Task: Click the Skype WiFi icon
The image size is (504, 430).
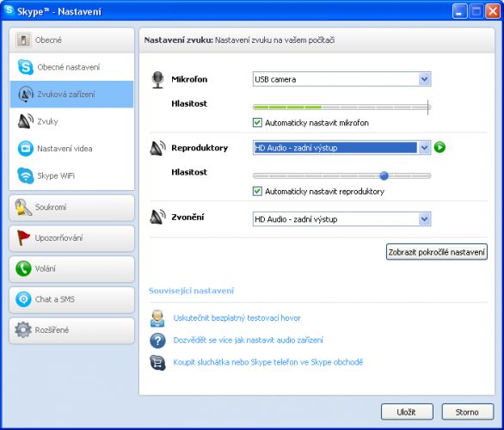Action: tap(26, 175)
